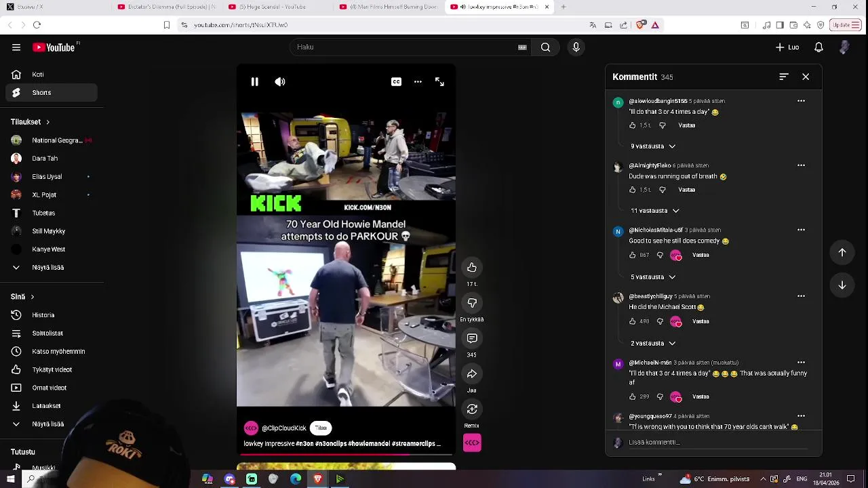The width and height of the screenshot is (868, 488).
Task: Open the Luo create button
Action: tap(787, 47)
